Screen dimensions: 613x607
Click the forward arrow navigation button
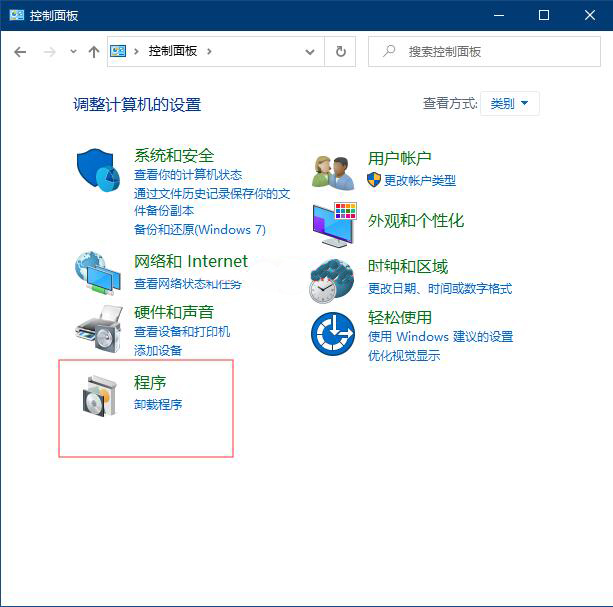(x=50, y=52)
